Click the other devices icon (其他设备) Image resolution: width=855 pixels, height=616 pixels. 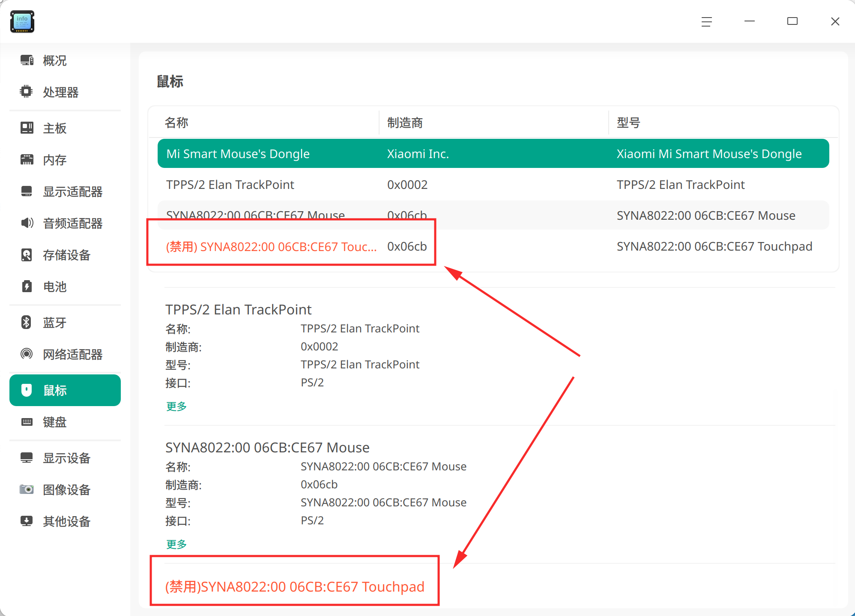click(27, 521)
